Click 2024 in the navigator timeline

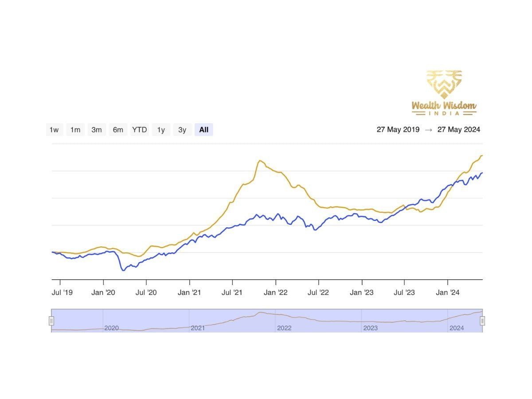[x=457, y=328]
